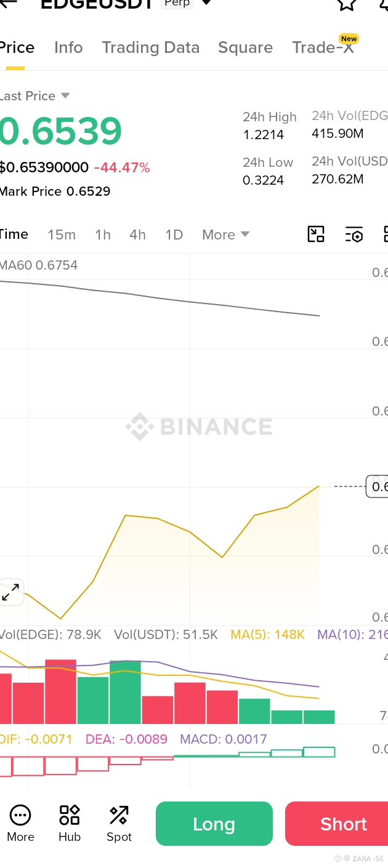Select the 15m timeframe

click(x=62, y=235)
